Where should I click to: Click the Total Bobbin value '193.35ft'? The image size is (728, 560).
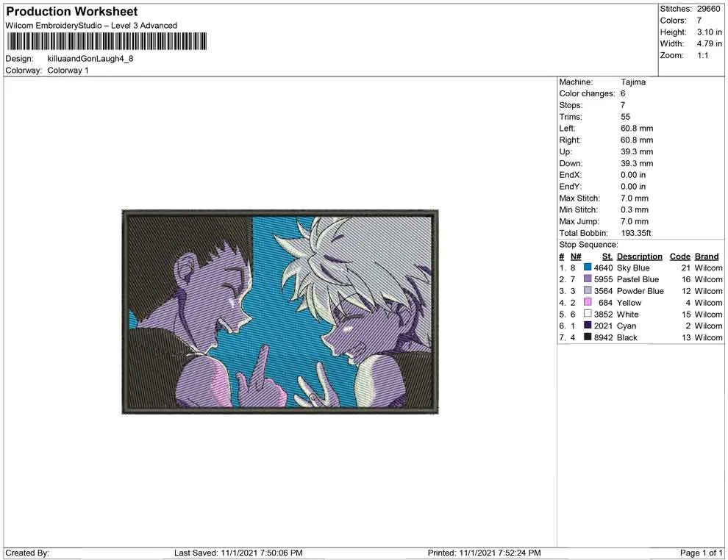coord(635,233)
